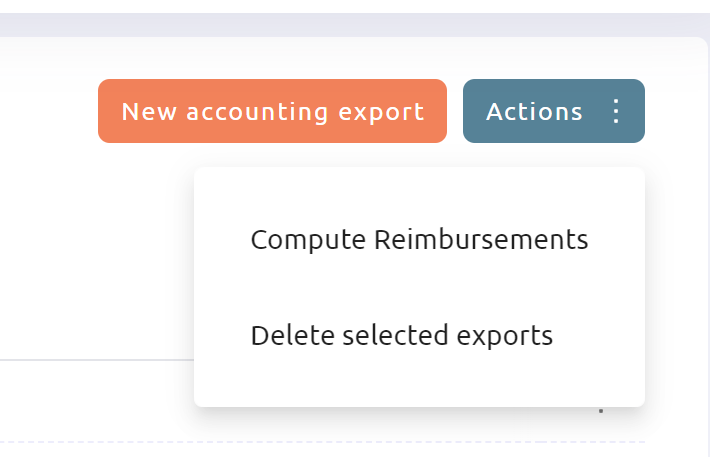The height and width of the screenshot is (457, 710).
Task: Start a new accounting export
Action: tap(273, 111)
